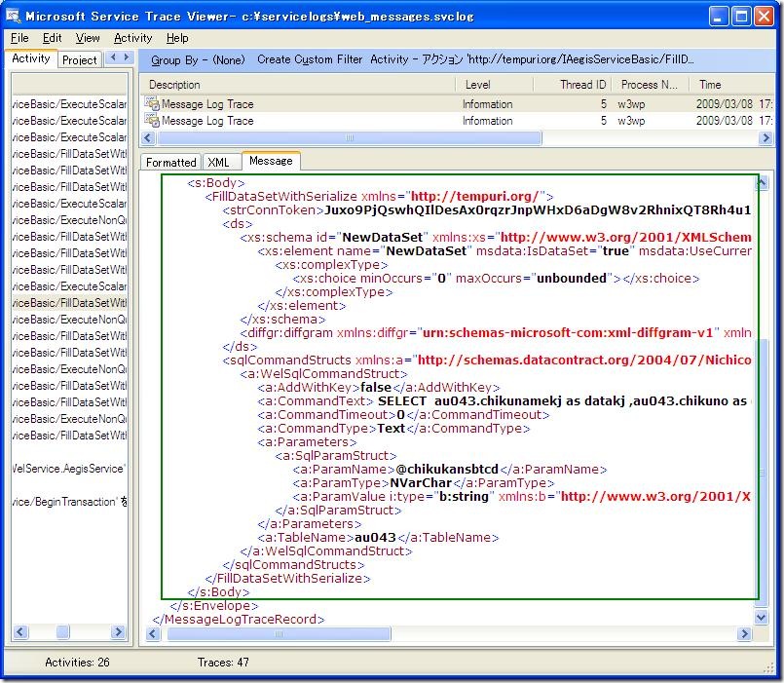This screenshot has width=784, height=683.
Task: Click the xs:element name NewDataSet line
Action: coord(504,250)
